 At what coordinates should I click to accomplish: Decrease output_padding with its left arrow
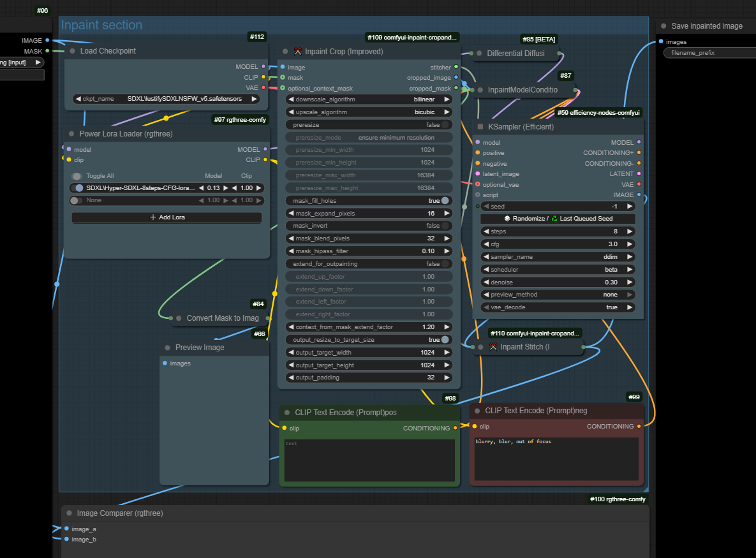291,378
